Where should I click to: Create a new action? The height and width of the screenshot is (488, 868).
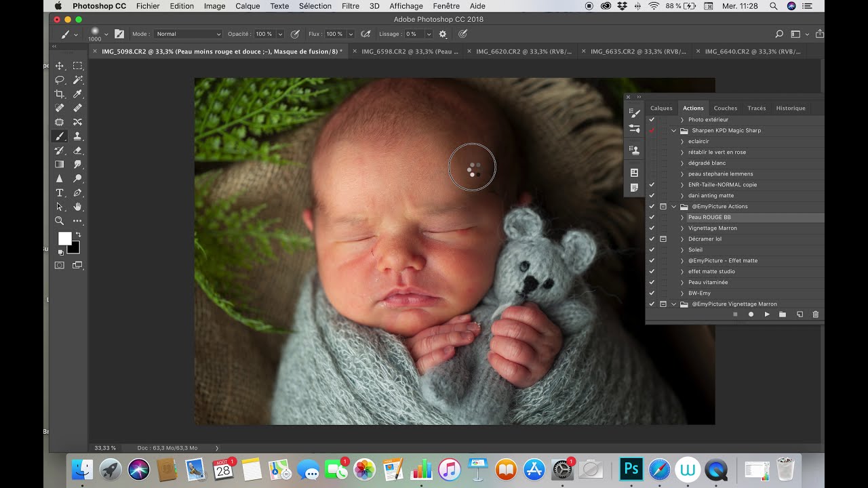pos(800,314)
